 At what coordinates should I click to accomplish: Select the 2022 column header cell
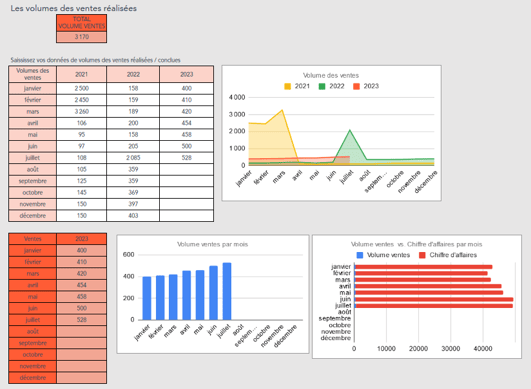click(133, 74)
